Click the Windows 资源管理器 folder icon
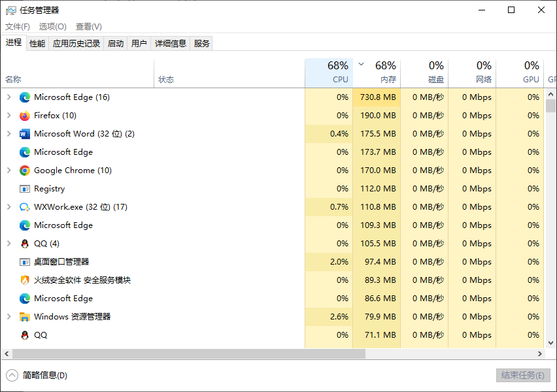Viewport: 557px width, 392px height. pos(25,317)
